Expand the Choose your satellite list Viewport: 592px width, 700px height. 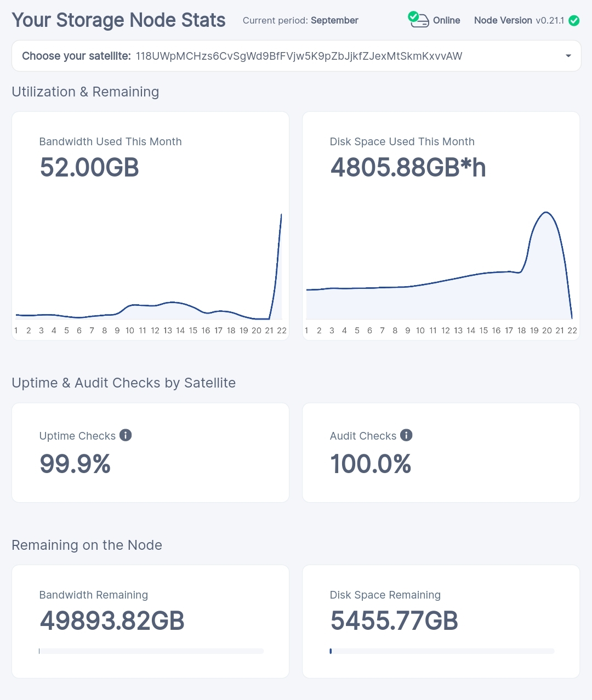pyautogui.click(x=296, y=55)
